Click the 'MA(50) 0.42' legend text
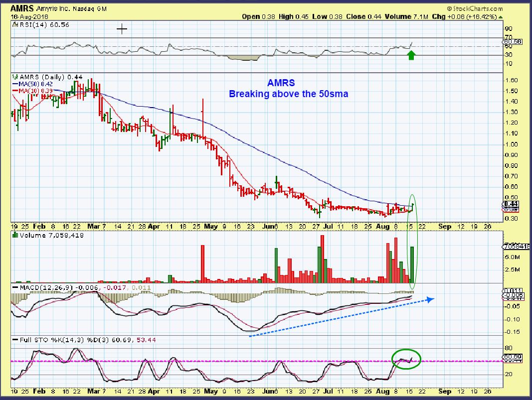The image size is (532, 400). pyautogui.click(x=35, y=84)
